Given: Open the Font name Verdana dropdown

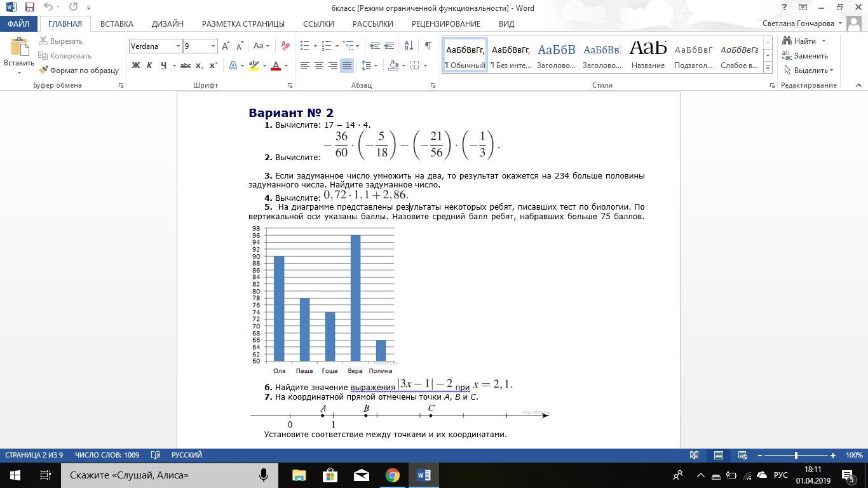Looking at the screenshot, I should 178,46.
